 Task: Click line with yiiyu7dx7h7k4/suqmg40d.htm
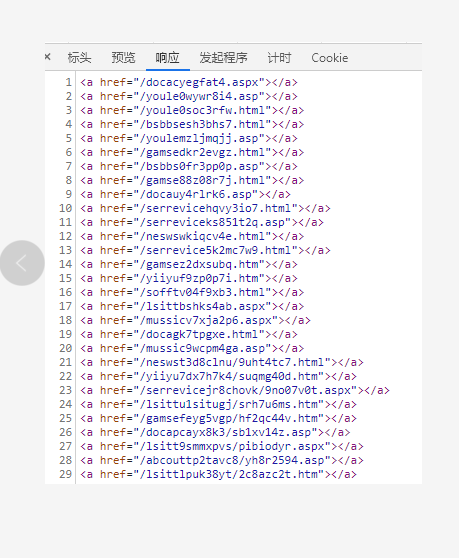click(218, 377)
